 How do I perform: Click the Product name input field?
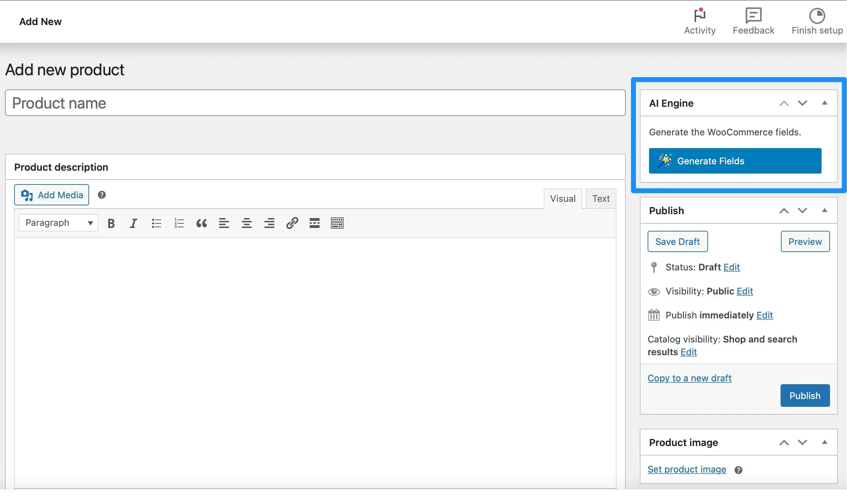point(315,102)
